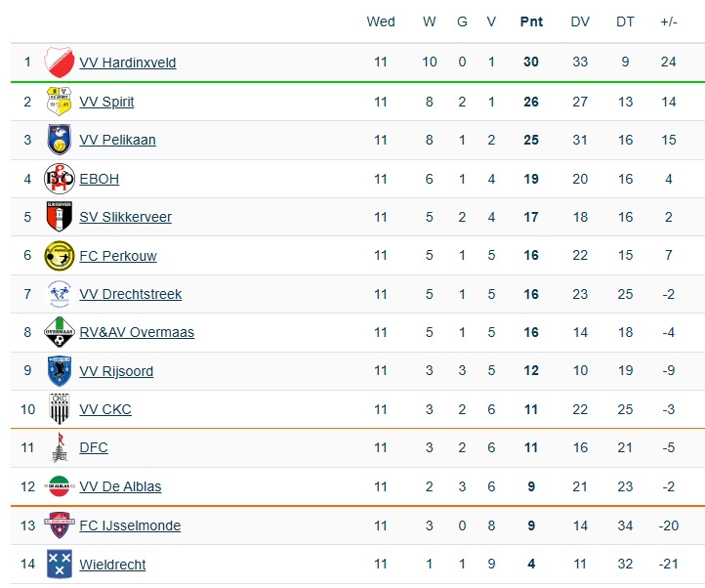
Task: Click the RV&AV Overmaas club logo
Action: pos(61,332)
